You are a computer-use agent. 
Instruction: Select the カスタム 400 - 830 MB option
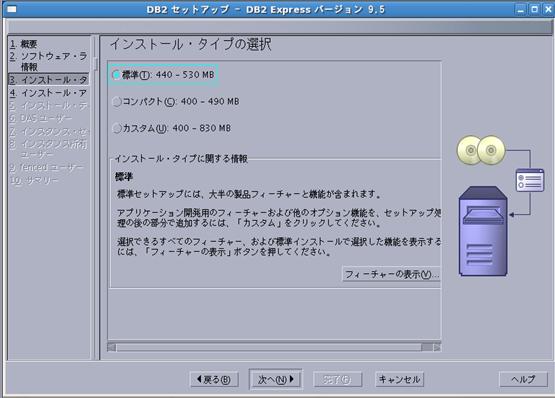116,128
